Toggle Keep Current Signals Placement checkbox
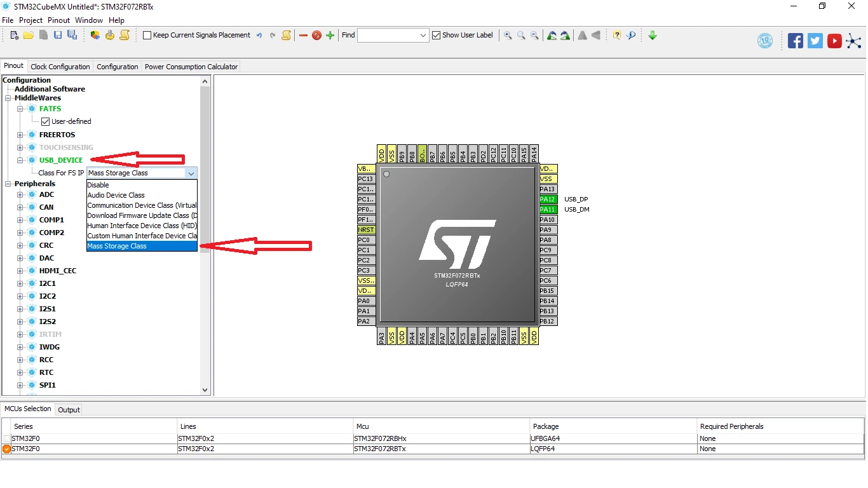Screen dimensions: 868x488 coord(147,36)
